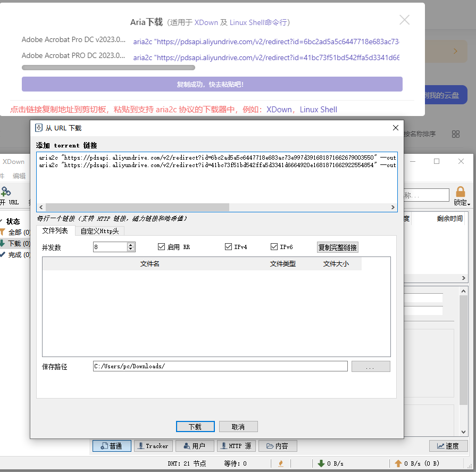
Task: Select the 内容 tab in XDown
Action: (x=278, y=446)
